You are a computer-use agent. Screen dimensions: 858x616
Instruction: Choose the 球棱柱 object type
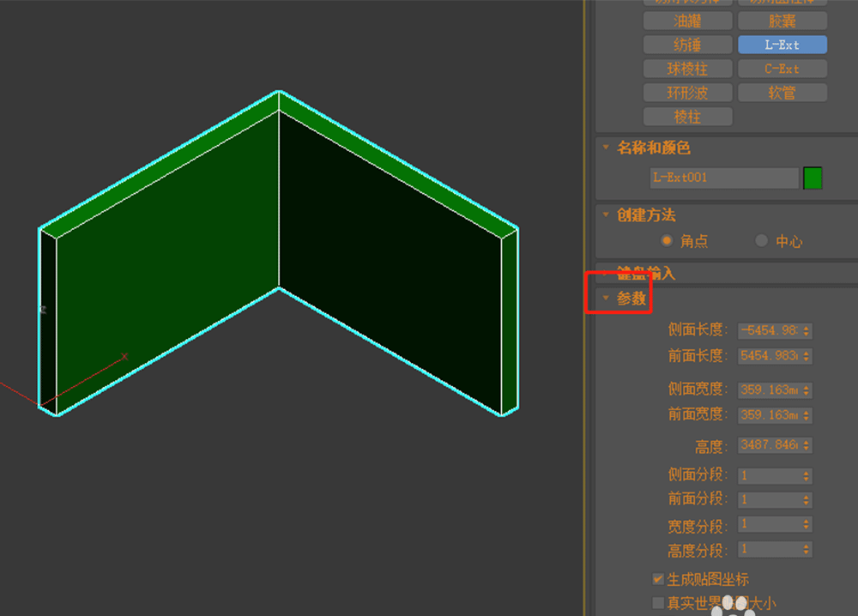687,69
